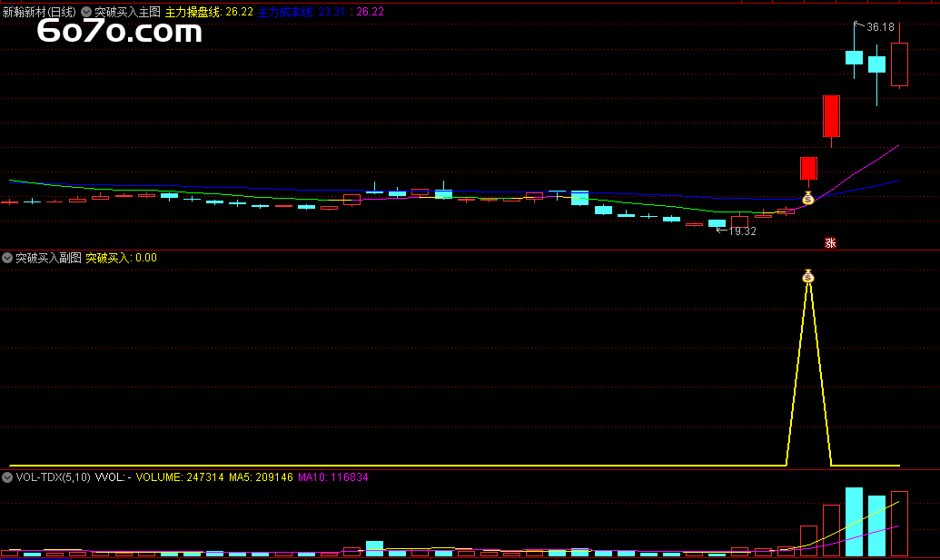The height and width of the screenshot is (560, 940).
Task: Click the VVOL: - label
Action: click(114, 477)
